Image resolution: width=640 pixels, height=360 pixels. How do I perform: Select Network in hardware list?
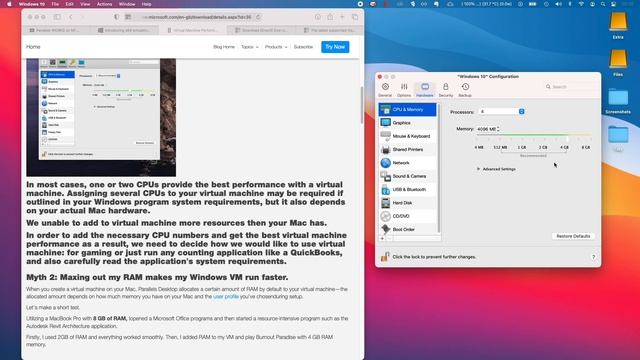[x=408, y=162]
